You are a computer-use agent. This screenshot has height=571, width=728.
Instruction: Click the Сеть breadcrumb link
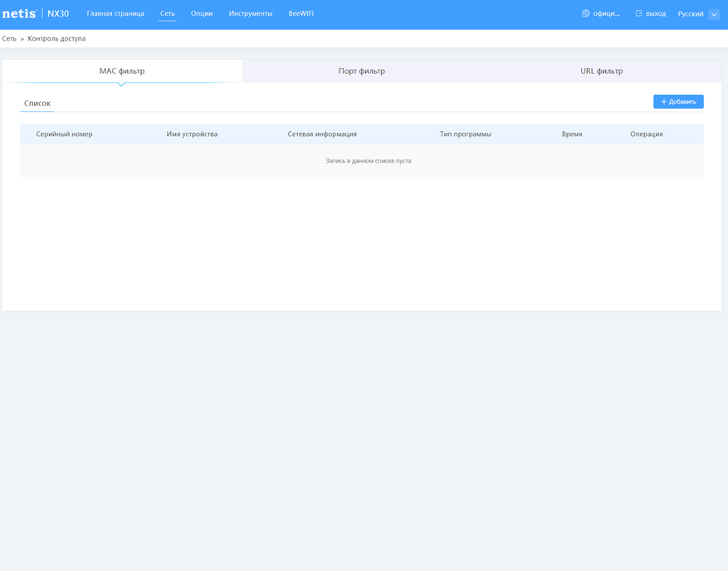[x=9, y=38]
